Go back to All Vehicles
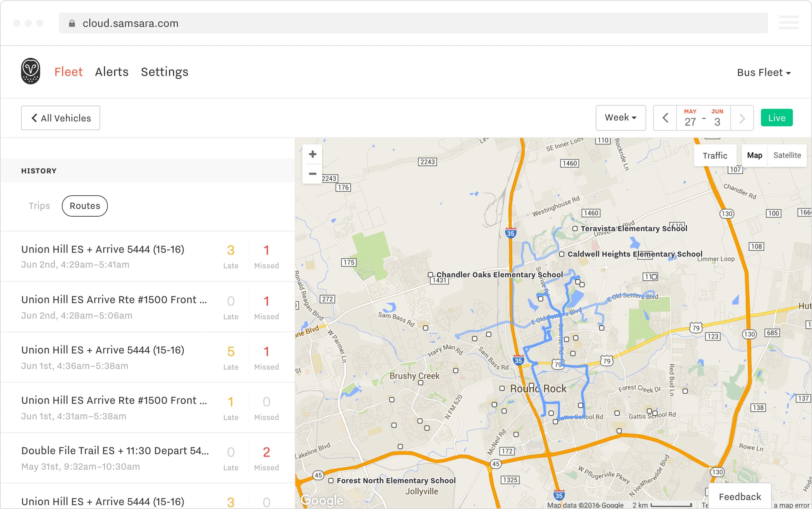 point(61,118)
